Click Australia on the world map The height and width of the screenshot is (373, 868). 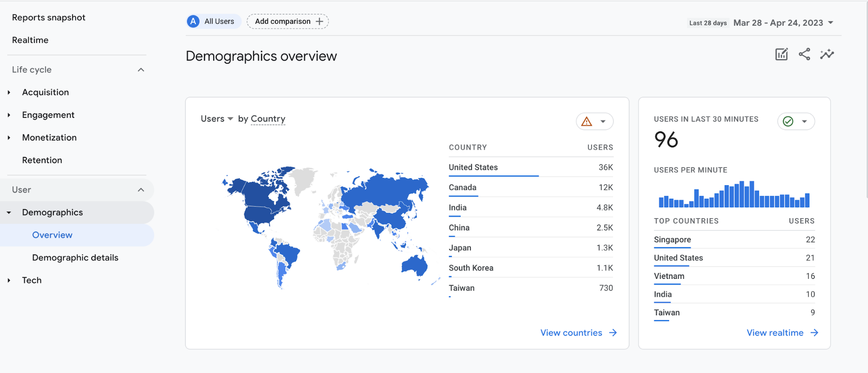pos(415,265)
